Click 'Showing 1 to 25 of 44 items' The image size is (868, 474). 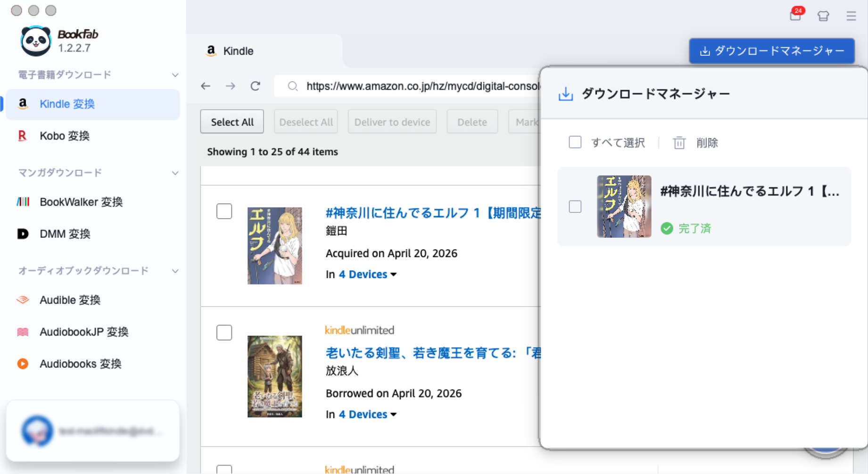click(x=273, y=152)
